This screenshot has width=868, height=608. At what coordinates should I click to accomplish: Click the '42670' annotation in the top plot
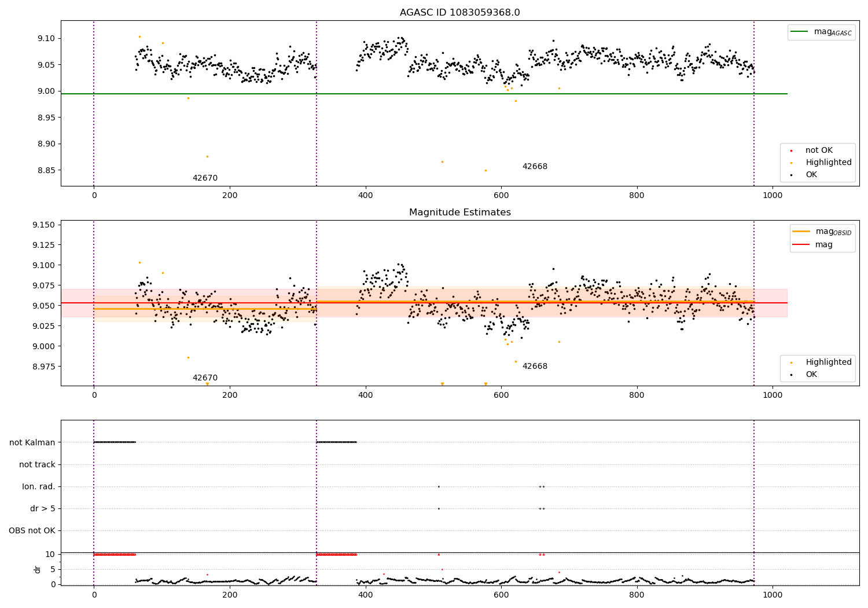point(205,178)
